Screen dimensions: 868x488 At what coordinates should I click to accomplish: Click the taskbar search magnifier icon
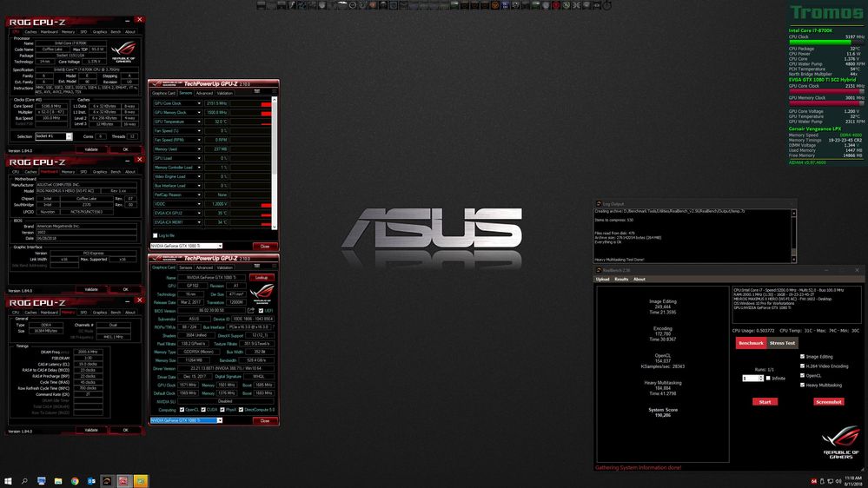[24, 481]
